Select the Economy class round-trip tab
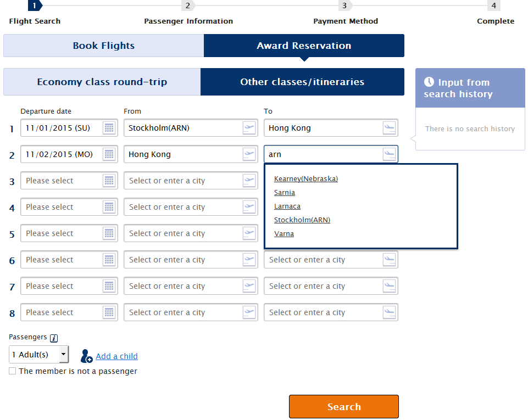The width and height of the screenshot is (528, 420). pyautogui.click(x=102, y=82)
